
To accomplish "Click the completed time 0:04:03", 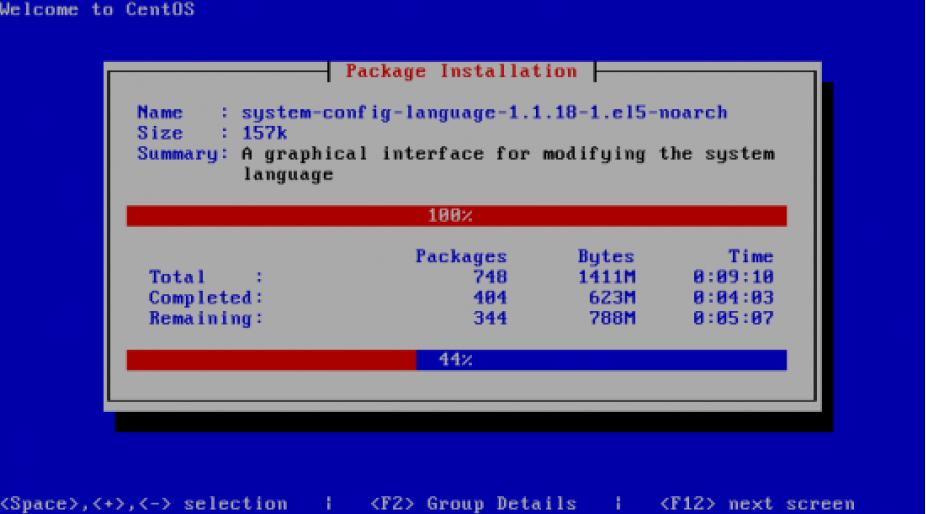I will (733, 297).
